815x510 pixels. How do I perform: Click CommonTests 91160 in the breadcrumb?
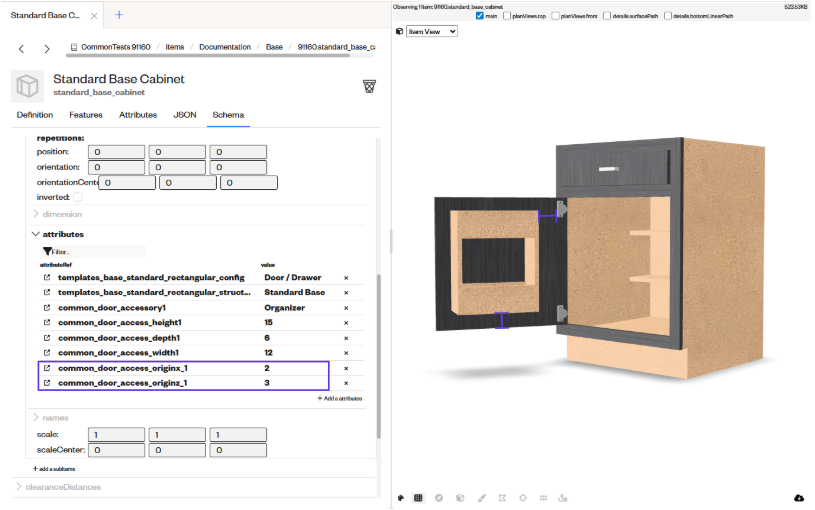tap(115, 47)
